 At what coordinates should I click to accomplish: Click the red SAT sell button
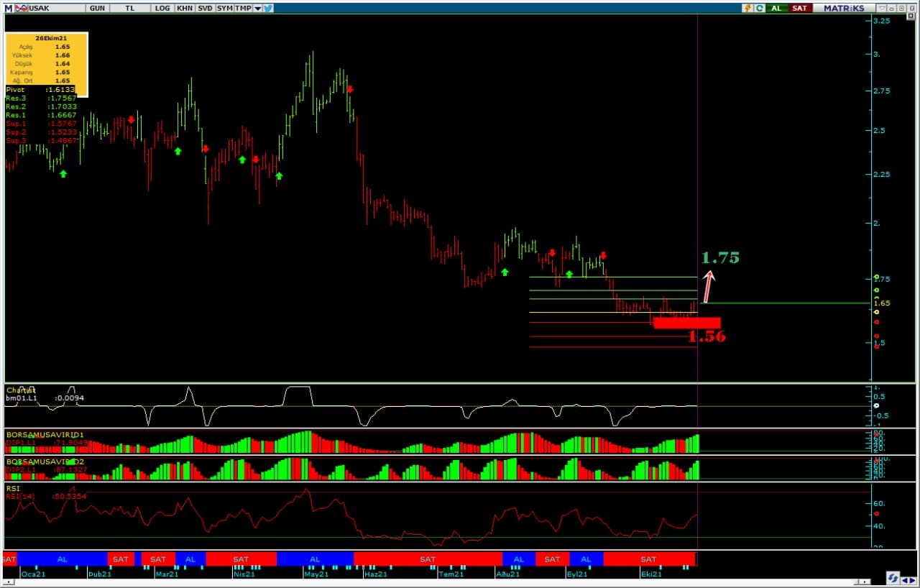click(799, 8)
